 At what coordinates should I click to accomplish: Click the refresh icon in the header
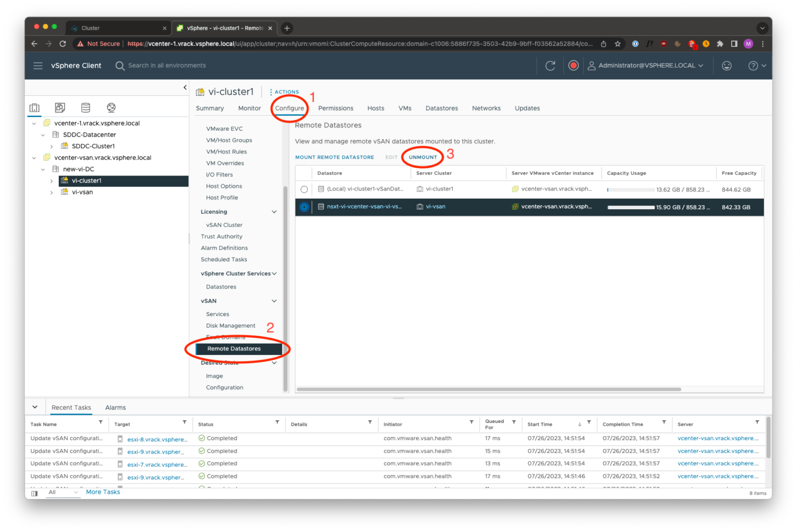(x=550, y=65)
